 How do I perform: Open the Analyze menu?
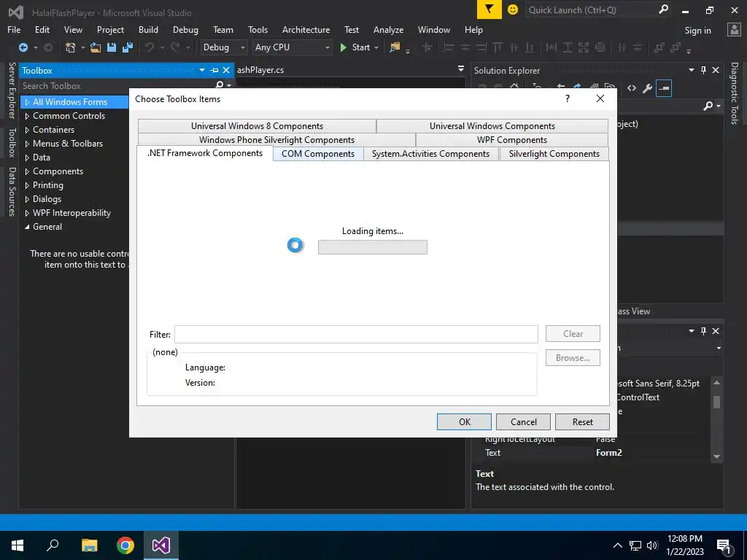tap(388, 29)
